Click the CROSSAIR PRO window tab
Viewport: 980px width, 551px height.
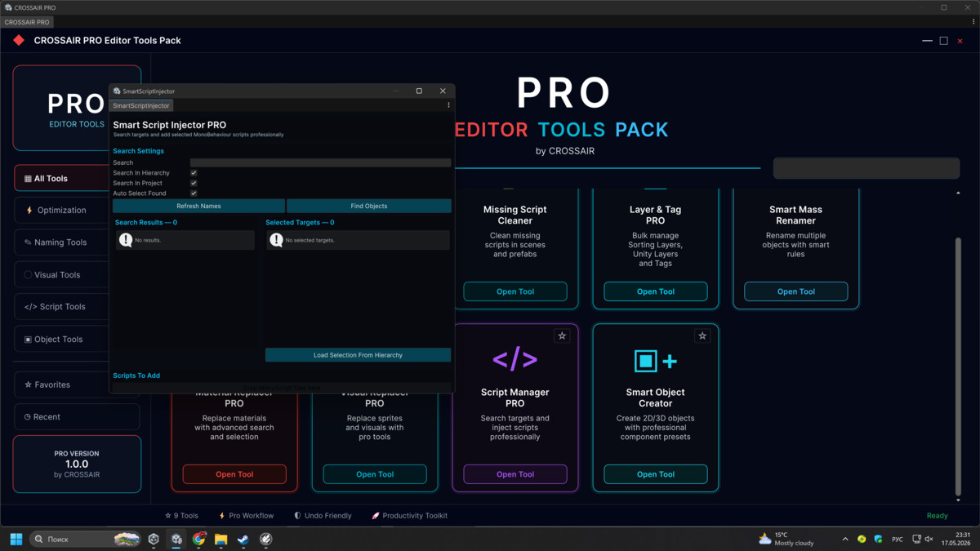tap(27, 22)
